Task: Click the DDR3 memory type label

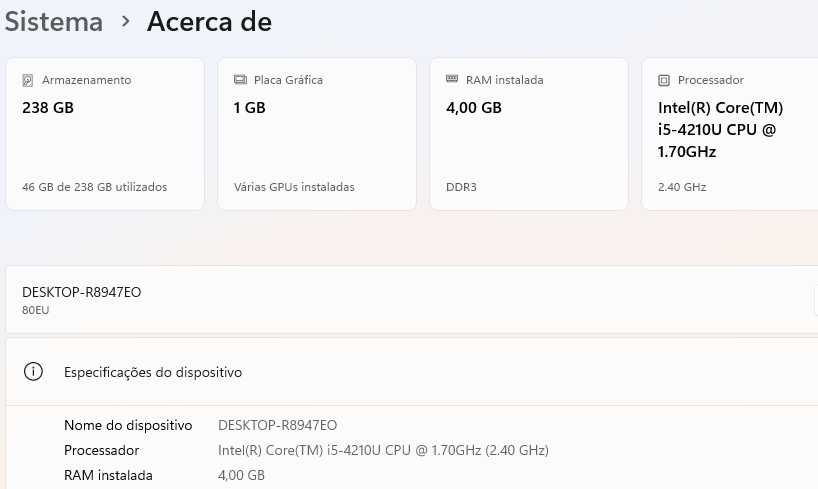Action: pyautogui.click(x=461, y=187)
